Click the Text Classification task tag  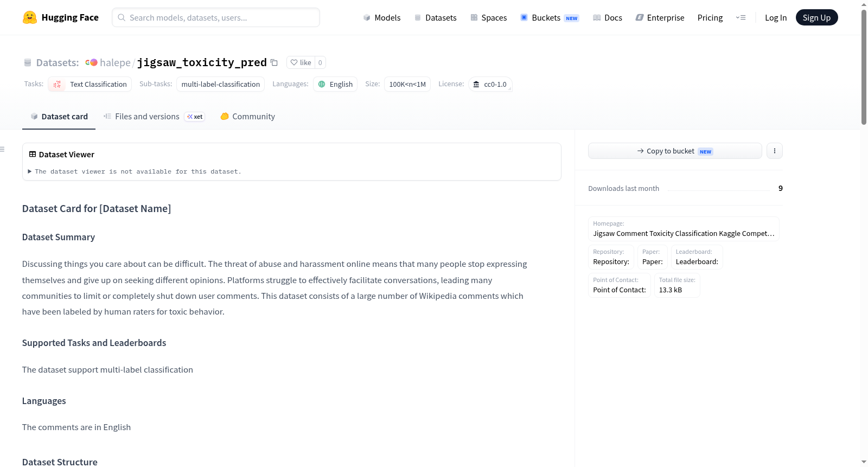(90, 84)
